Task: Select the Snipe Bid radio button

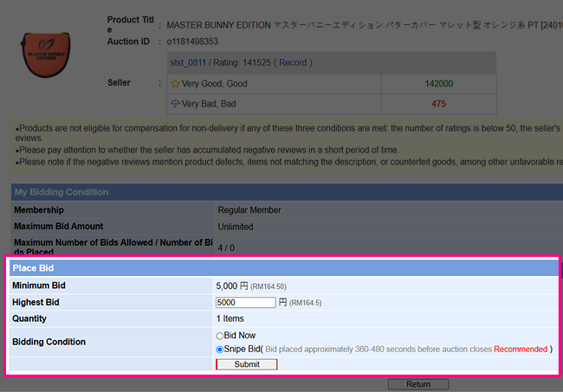Action: (220, 350)
